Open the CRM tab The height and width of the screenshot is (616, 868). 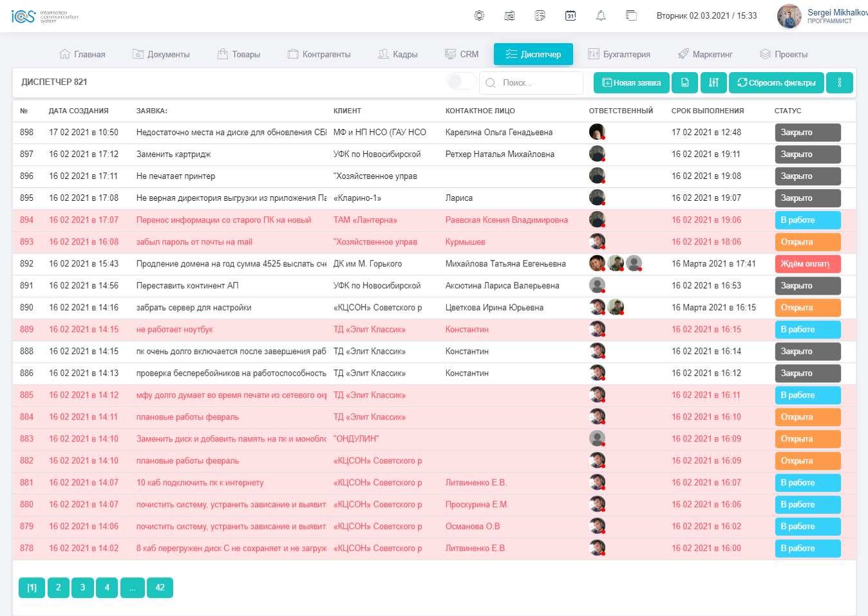(462, 55)
